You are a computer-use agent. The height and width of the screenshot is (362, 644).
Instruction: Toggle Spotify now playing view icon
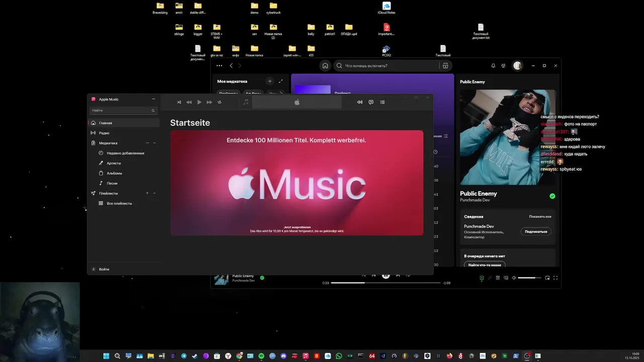pos(481,278)
